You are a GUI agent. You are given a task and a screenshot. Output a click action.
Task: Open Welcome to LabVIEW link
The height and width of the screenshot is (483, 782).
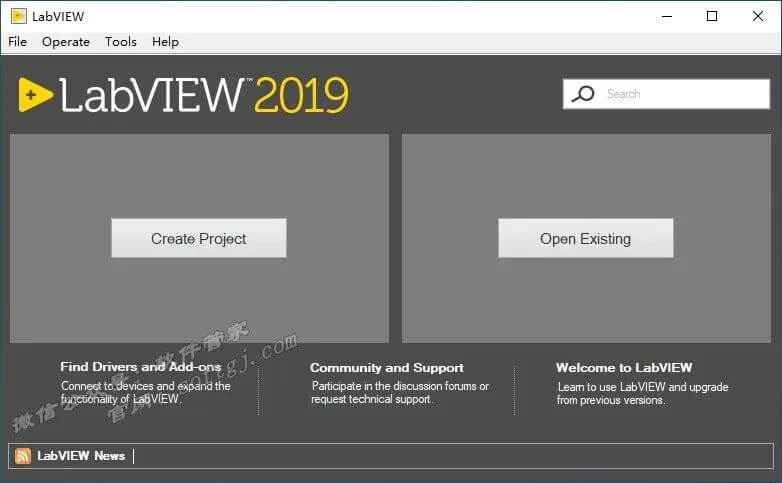[x=624, y=368]
